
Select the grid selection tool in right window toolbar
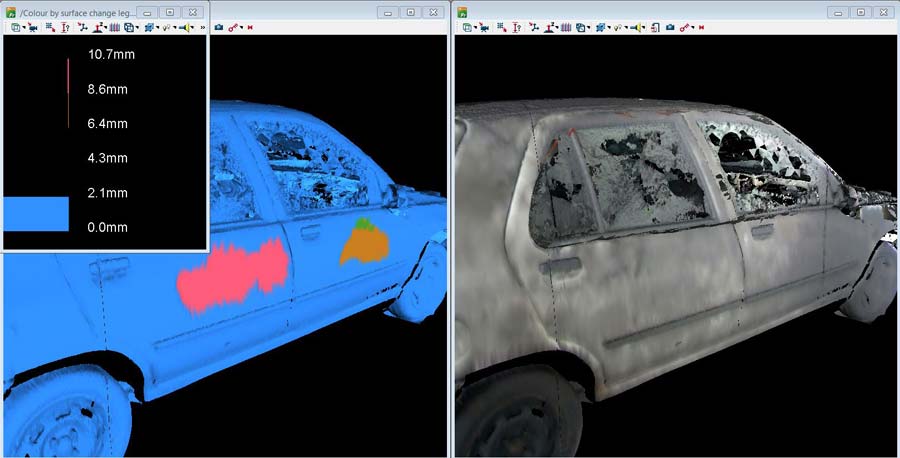pos(502,28)
